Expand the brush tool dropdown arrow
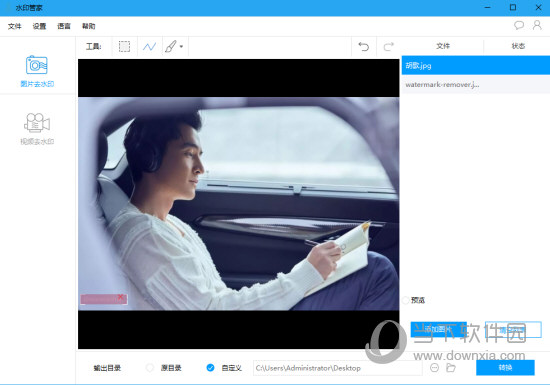Screen dimensions: 550x385 click(181, 46)
